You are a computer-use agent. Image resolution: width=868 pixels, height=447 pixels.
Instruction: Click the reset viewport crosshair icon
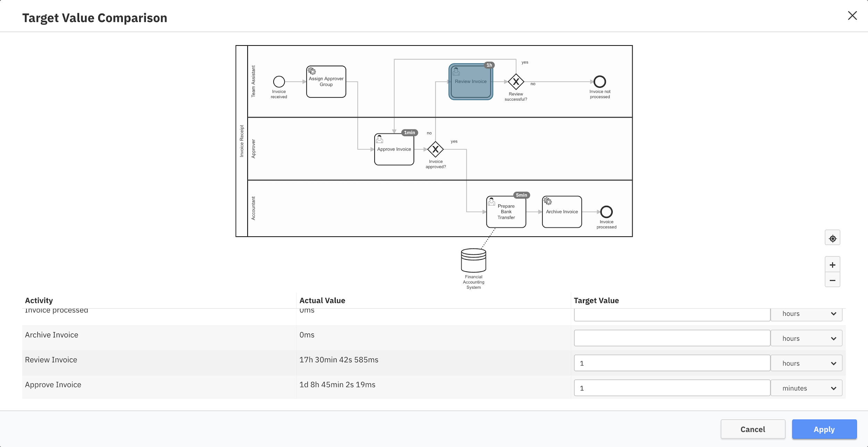(832, 238)
